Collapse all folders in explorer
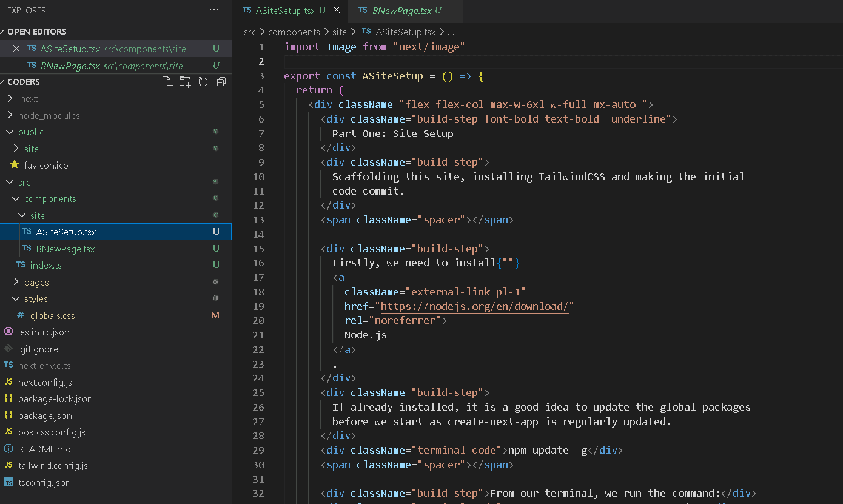843x504 pixels. [221, 82]
